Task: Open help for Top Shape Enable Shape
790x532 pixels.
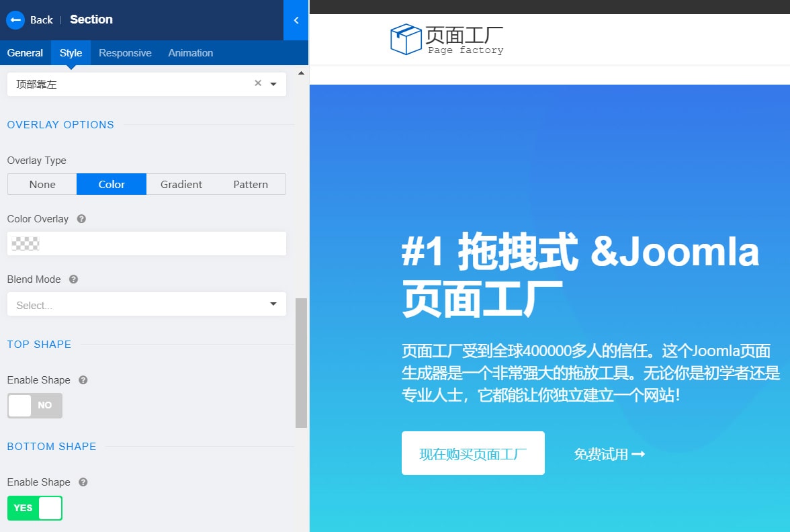Action: point(83,380)
